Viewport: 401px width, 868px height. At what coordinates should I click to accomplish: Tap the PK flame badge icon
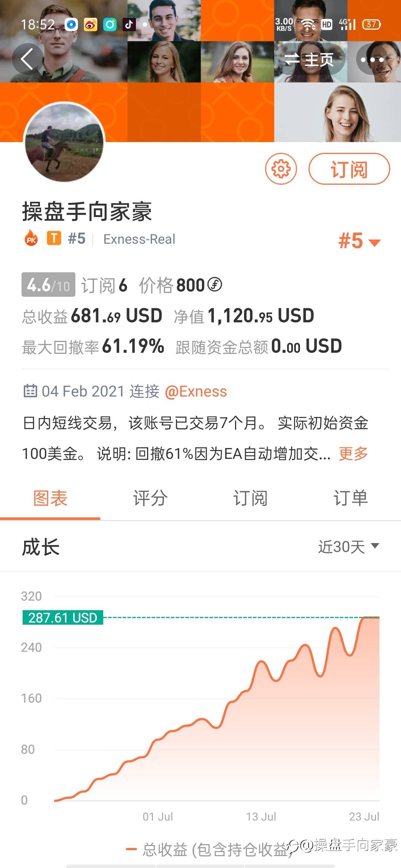31,239
